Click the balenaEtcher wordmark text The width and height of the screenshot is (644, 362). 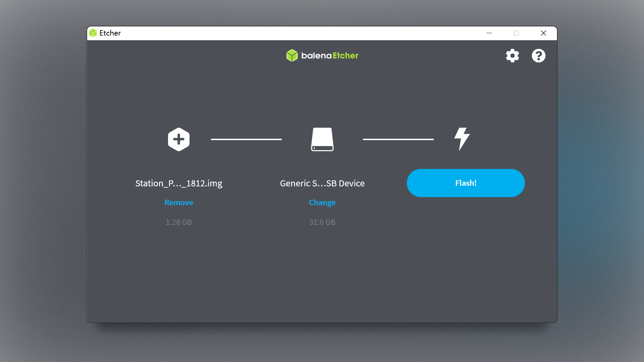point(330,56)
